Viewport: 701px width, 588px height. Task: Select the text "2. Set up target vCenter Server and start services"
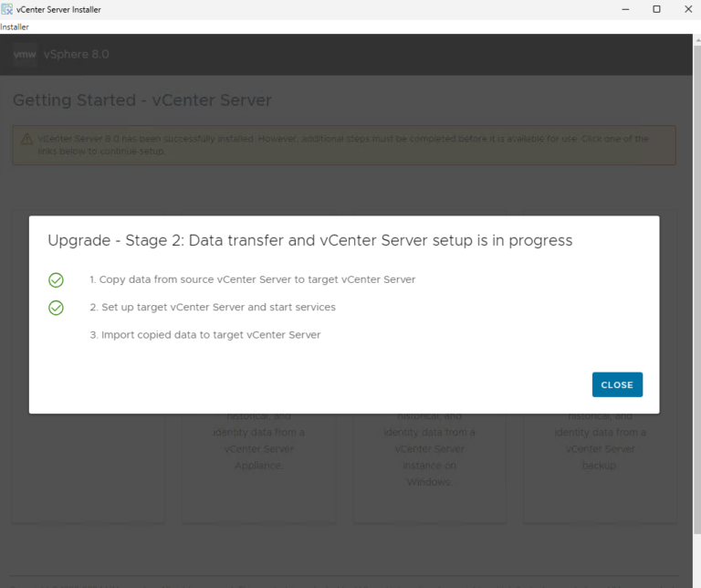click(x=213, y=307)
